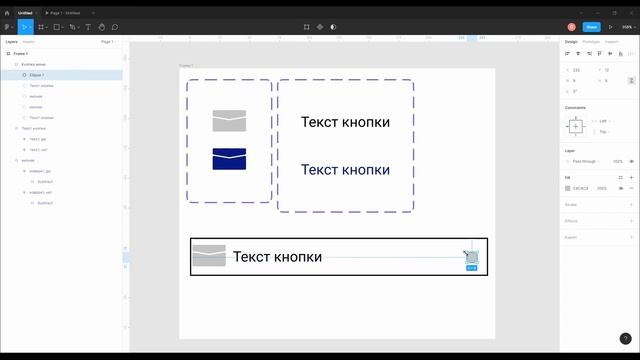This screenshot has width=640, height=360.
Task: Align left icon in the Design panel
Action: 567,53
